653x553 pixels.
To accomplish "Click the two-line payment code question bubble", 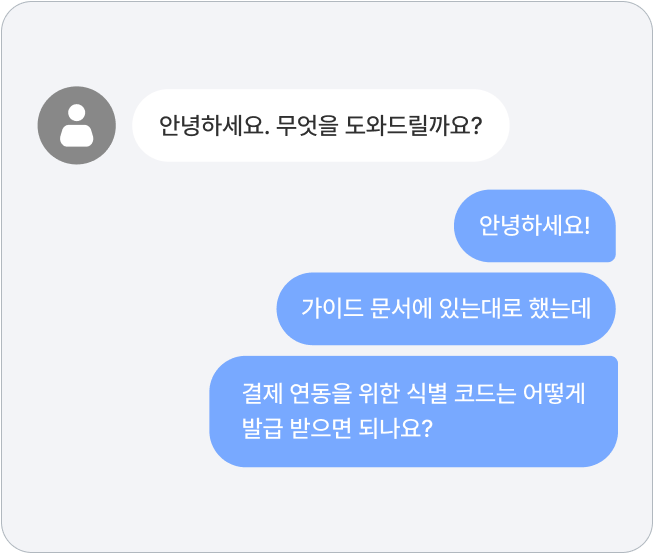I will coord(413,411).
